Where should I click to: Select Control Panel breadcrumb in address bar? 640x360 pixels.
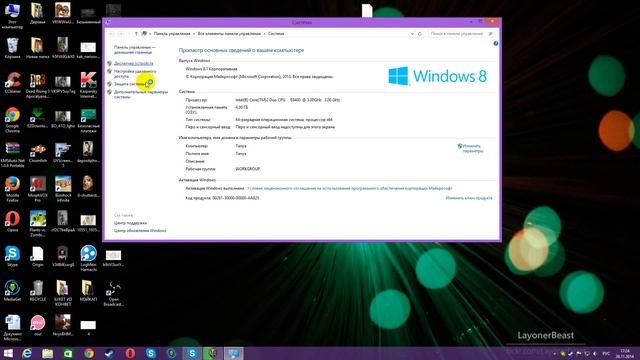point(172,34)
